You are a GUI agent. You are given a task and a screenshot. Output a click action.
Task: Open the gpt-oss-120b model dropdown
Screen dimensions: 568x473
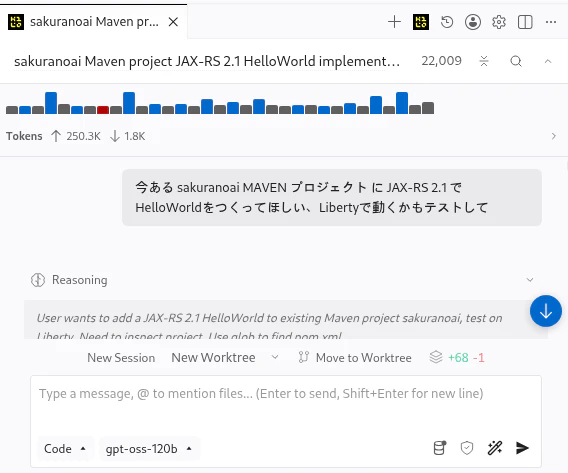(149, 449)
